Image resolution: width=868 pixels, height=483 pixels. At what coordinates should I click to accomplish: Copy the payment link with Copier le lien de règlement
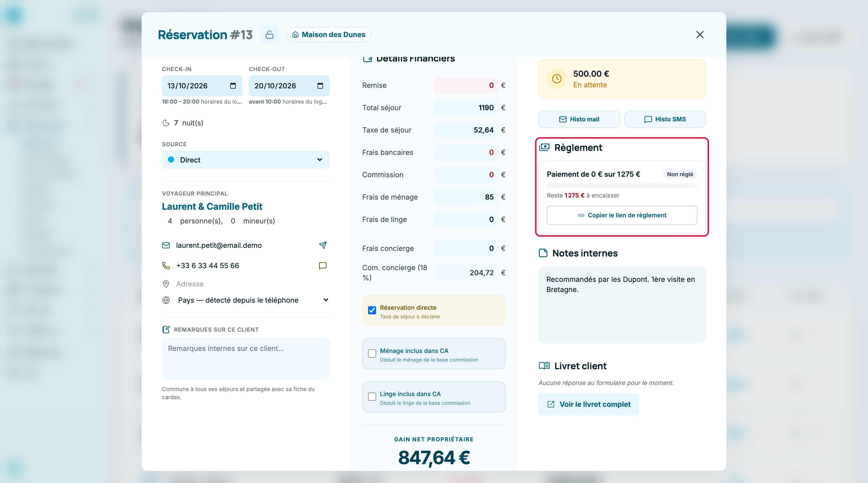(622, 215)
